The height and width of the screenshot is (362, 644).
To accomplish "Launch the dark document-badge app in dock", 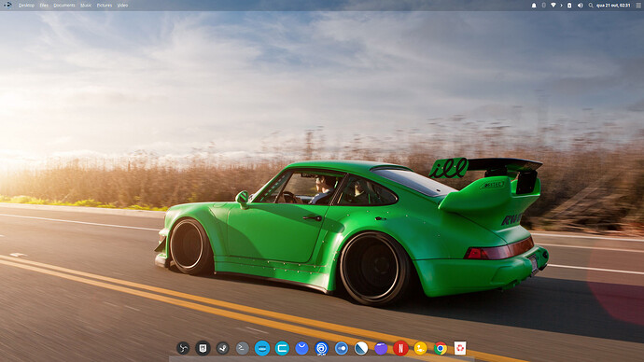I will tap(203, 348).
